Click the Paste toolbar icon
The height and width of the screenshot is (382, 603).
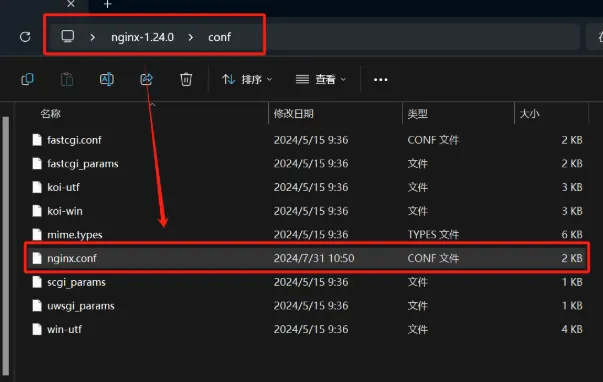pyautogui.click(x=67, y=79)
